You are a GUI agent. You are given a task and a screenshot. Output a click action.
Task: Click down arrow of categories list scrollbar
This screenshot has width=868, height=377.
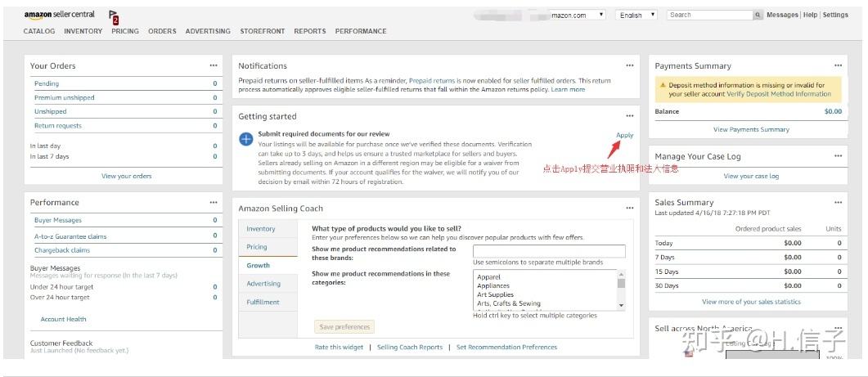[x=621, y=306]
